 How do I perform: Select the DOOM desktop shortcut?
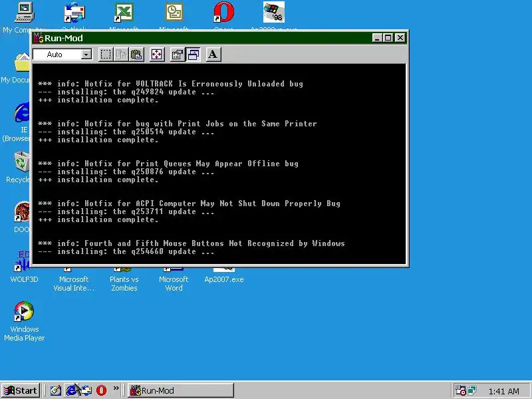pyautogui.click(x=22, y=212)
